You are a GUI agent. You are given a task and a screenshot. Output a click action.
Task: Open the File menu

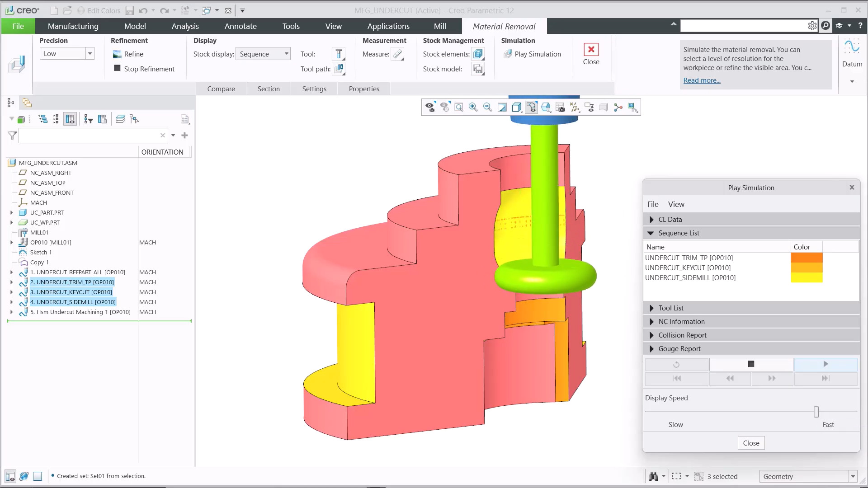point(18,26)
